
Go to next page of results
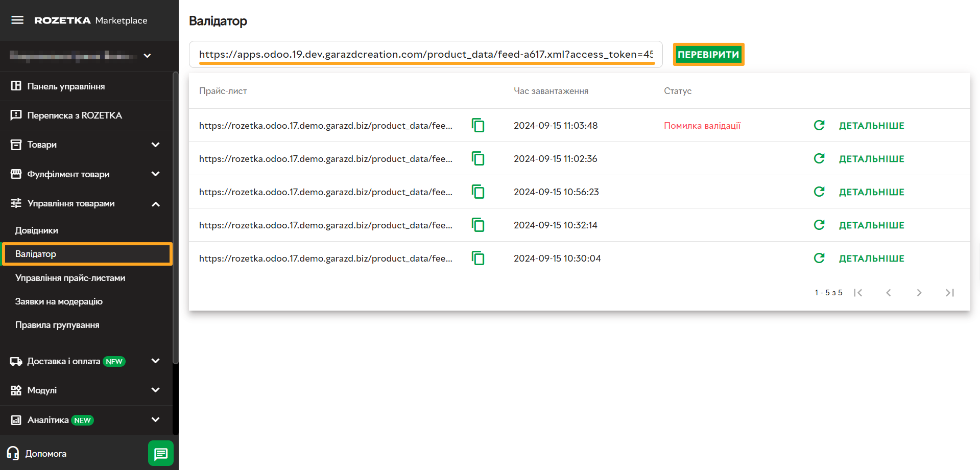pos(919,293)
